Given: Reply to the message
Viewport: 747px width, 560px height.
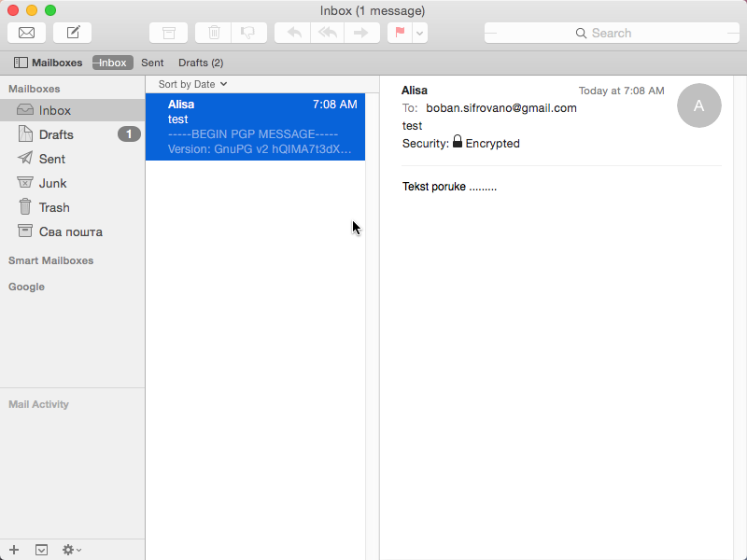Looking at the screenshot, I should 293,33.
